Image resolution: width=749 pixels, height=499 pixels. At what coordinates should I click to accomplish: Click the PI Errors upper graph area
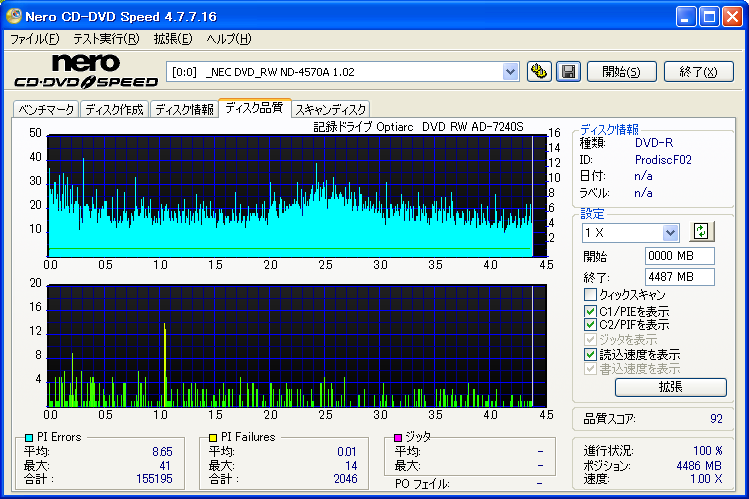(x=297, y=196)
